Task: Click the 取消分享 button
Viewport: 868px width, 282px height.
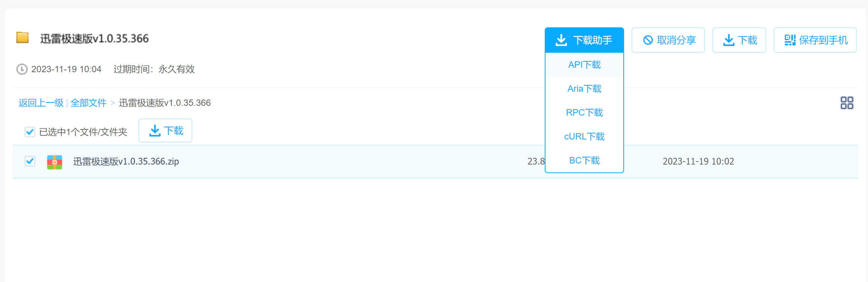Action: coord(668,40)
